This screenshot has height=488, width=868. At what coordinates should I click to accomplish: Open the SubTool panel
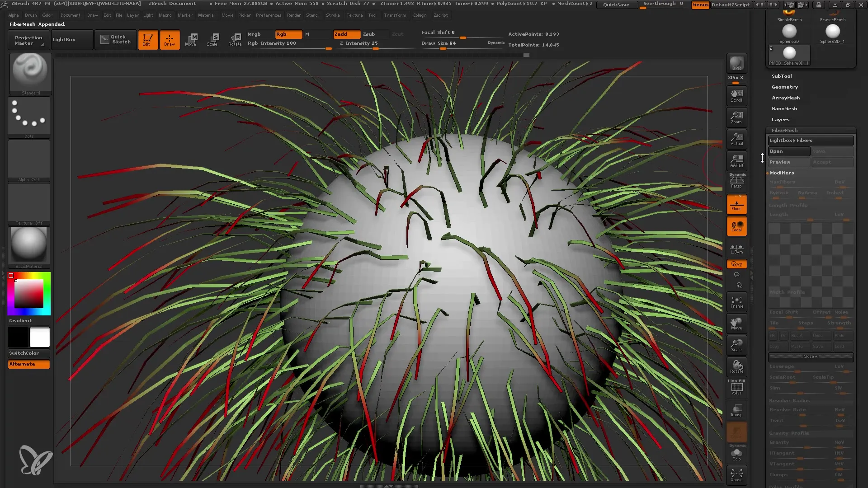(782, 75)
